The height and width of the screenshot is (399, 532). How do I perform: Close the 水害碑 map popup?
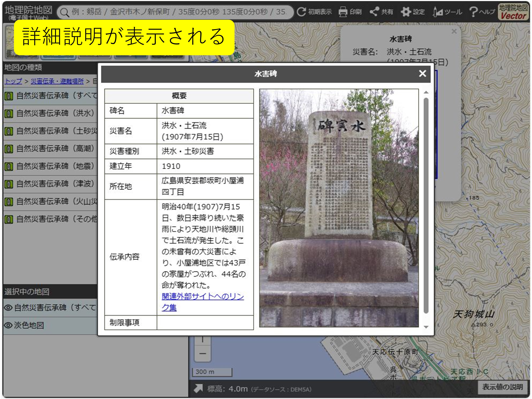[454, 31]
